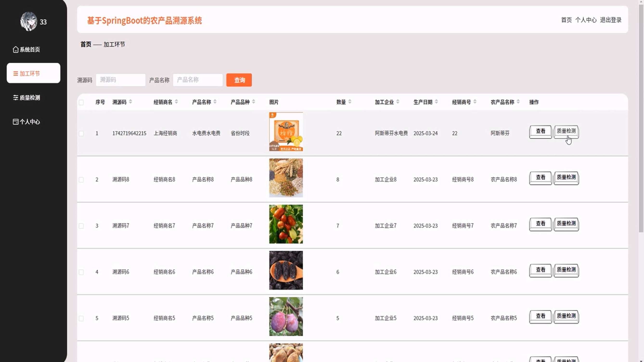Toggle the select-all checkbox in table header

[x=81, y=102]
